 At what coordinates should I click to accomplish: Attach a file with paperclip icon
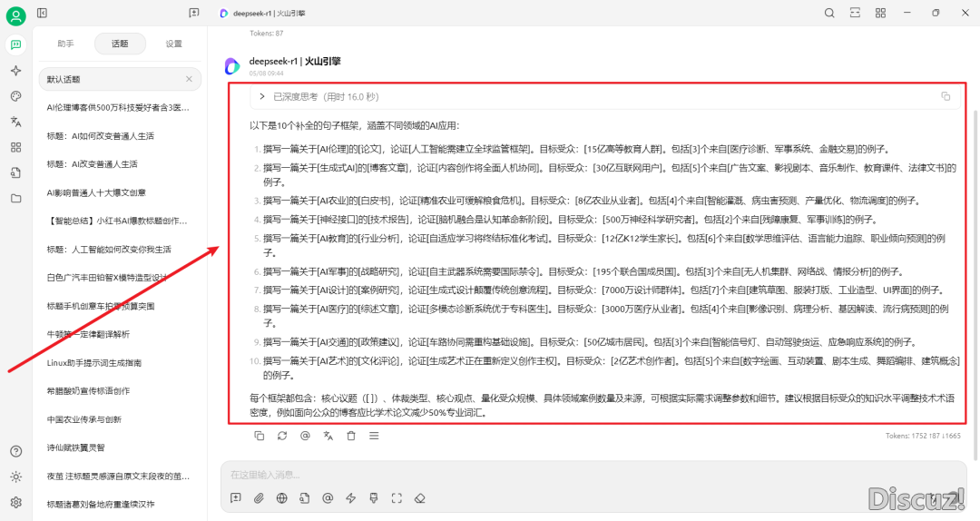(x=259, y=498)
